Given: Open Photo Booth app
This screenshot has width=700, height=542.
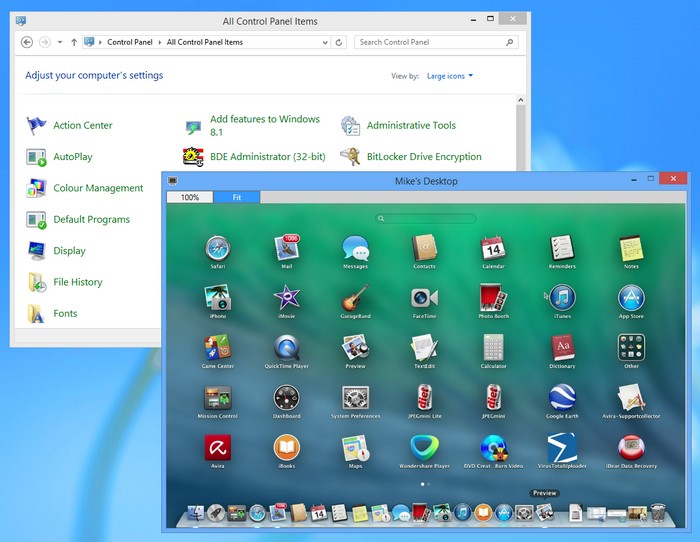Looking at the screenshot, I should pyautogui.click(x=493, y=298).
